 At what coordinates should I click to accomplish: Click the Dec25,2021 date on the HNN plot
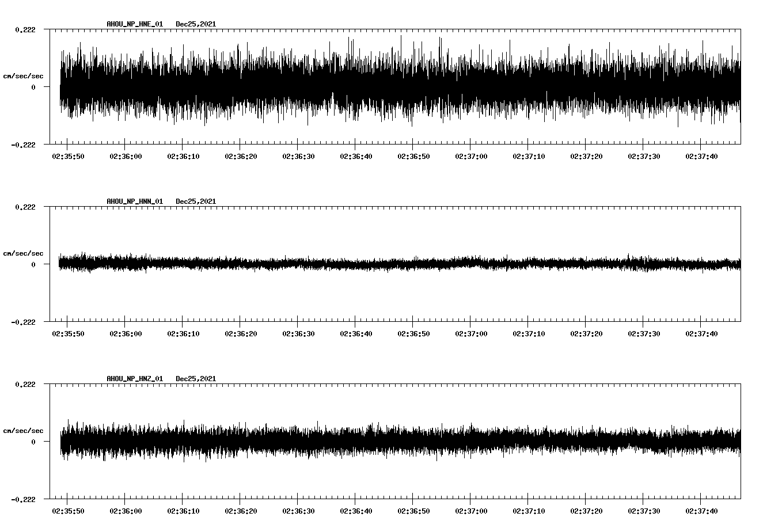tap(196, 202)
